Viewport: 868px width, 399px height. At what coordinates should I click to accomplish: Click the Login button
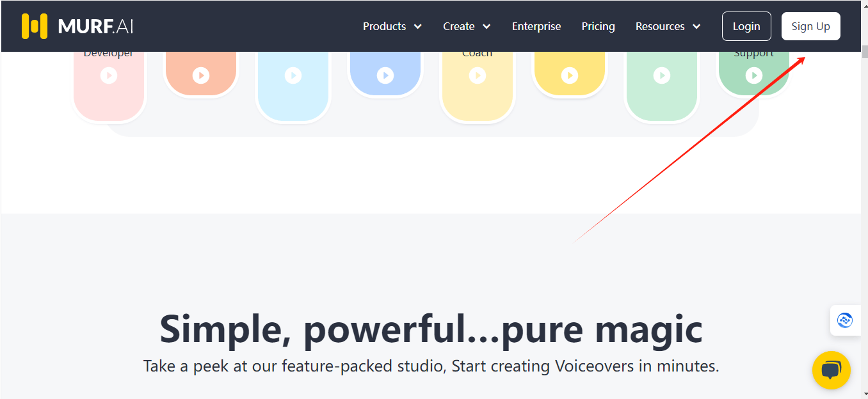click(746, 26)
